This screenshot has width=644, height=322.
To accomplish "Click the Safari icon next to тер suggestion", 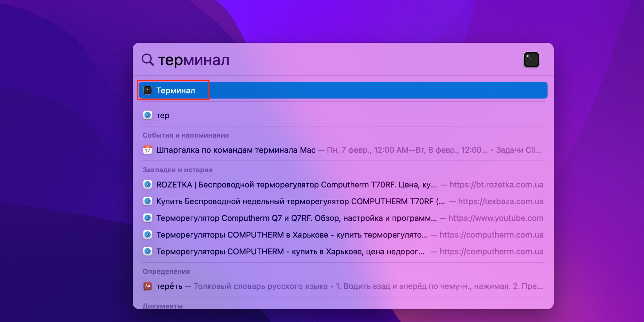I will 148,115.
